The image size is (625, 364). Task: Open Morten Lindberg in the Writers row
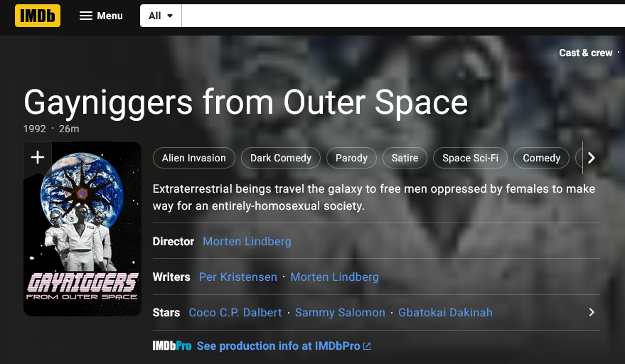(334, 277)
